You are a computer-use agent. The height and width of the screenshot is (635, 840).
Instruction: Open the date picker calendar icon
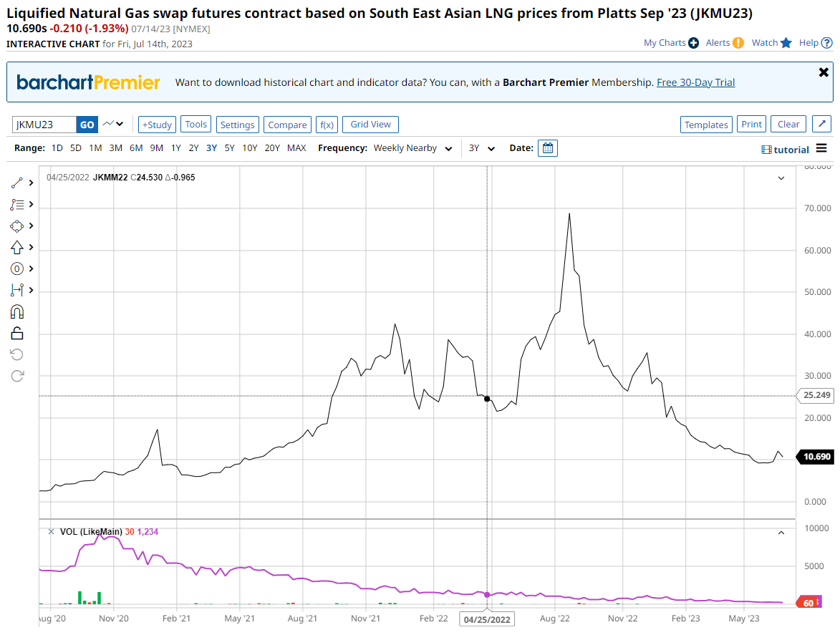pyautogui.click(x=548, y=148)
